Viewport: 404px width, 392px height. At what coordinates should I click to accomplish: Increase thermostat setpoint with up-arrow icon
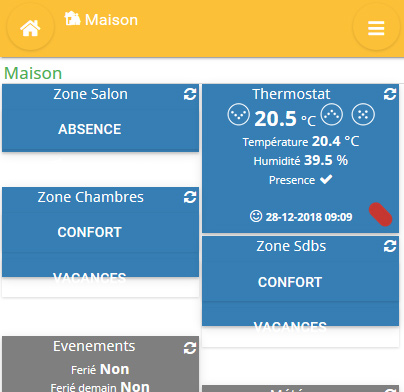coord(332,114)
